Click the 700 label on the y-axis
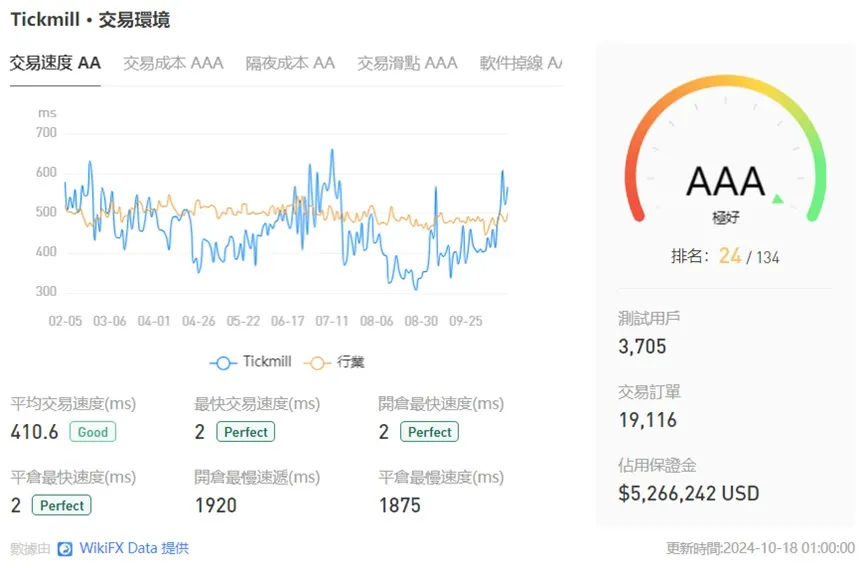The image size is (865, 568). pos(46,132)
